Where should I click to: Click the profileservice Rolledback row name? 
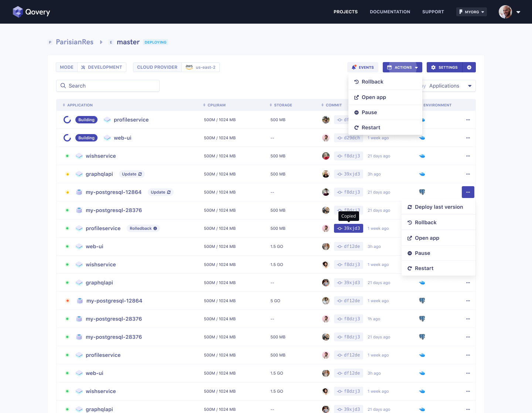[103, 228]
